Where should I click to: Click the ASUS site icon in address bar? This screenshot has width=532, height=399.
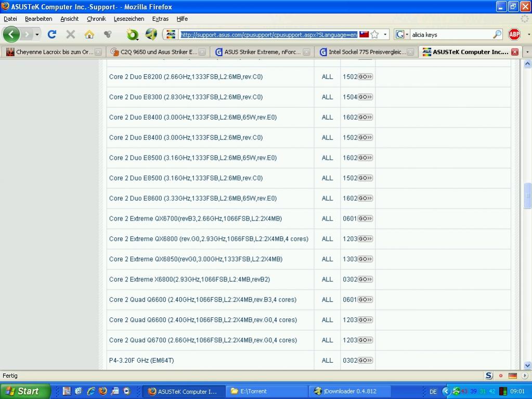point(171,34)
